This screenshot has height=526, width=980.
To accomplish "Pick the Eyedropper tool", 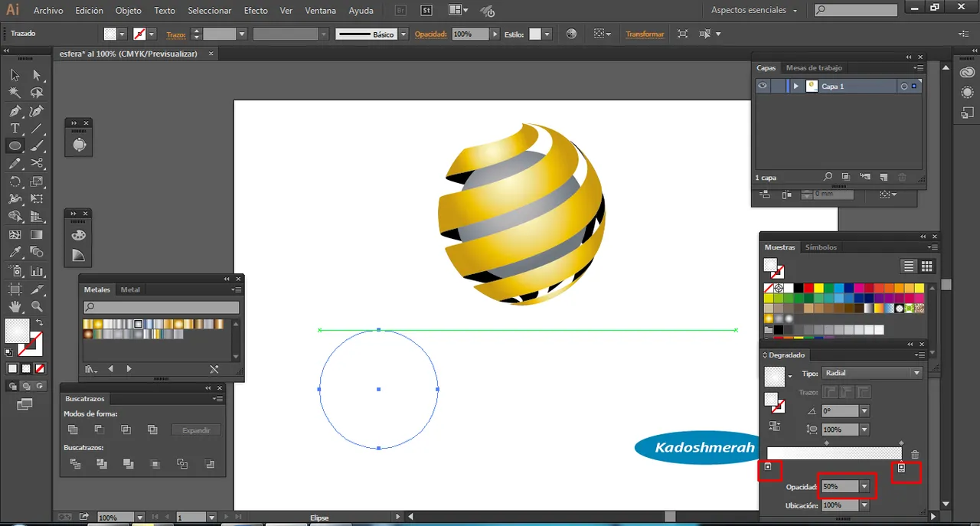I will click(x=15, y=251).
